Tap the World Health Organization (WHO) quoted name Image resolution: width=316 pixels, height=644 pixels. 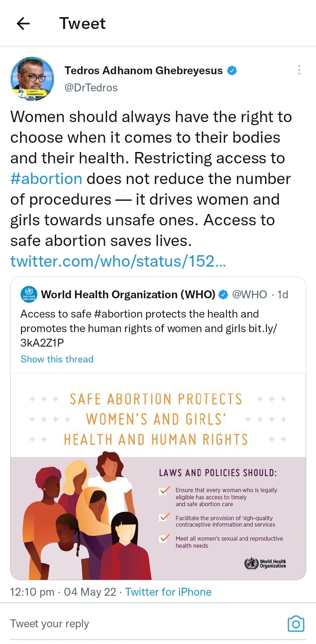pyautogui.click(x=128, y=294)
